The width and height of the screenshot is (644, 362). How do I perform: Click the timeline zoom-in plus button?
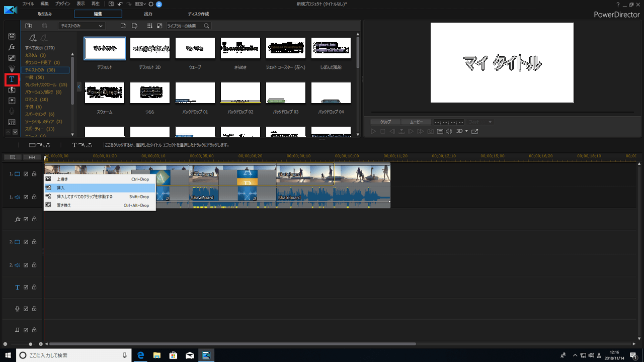(x=41, y=344)
